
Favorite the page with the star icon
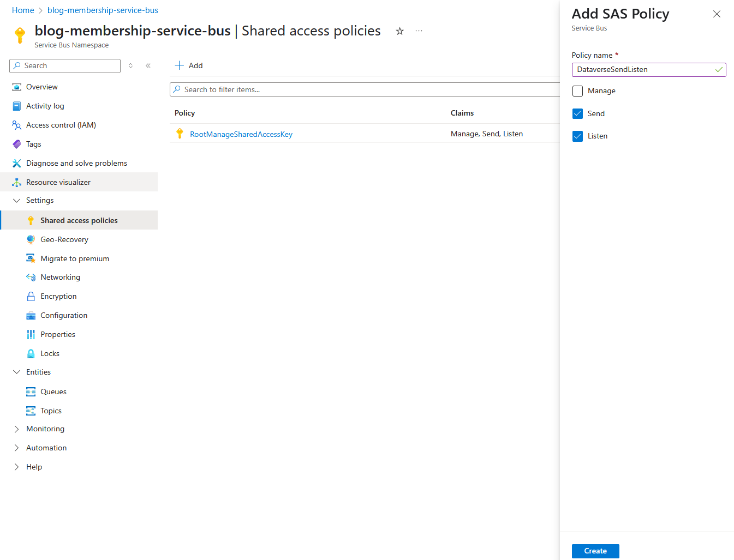point(400,32)
